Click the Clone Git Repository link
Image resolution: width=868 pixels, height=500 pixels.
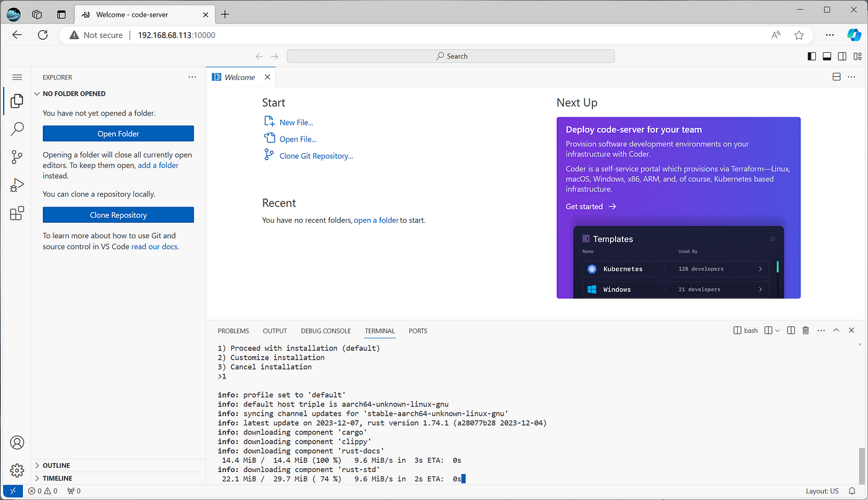click(316, 156)
